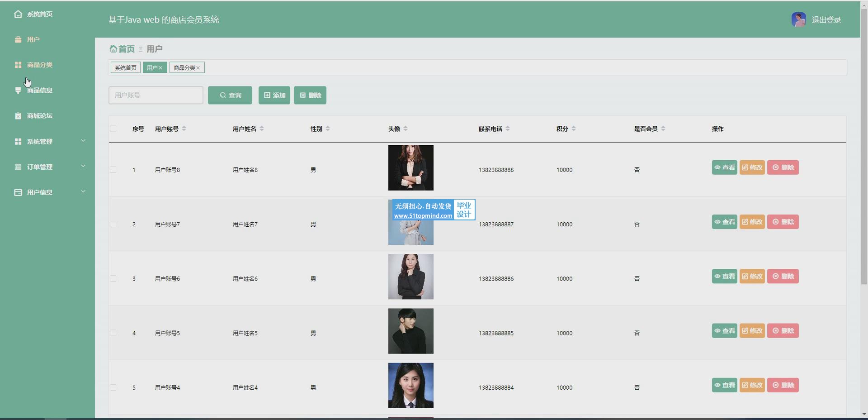Sort by the 联系电话 column arrows
Image resolution: width=868 pixels, height=420 pixels.
(x=508, y=129)
